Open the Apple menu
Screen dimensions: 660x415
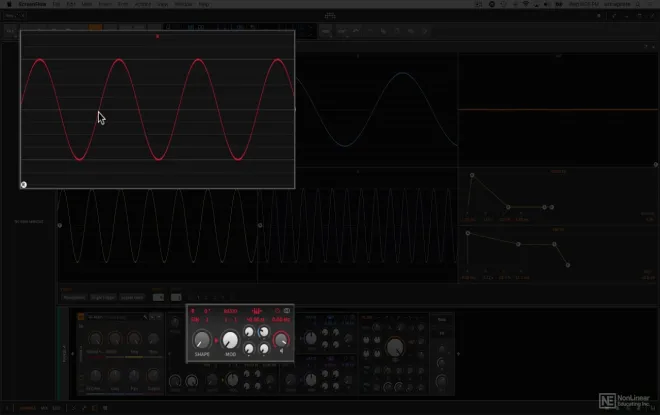(9, 4)
